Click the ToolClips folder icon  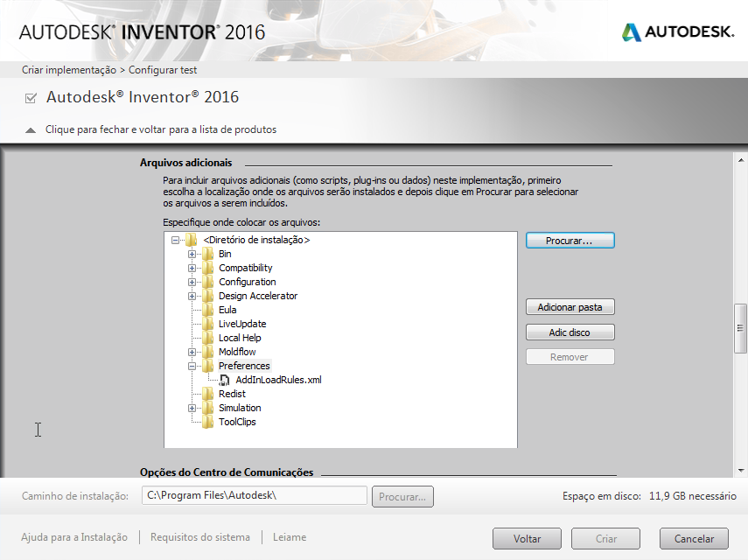pos(207,422)
